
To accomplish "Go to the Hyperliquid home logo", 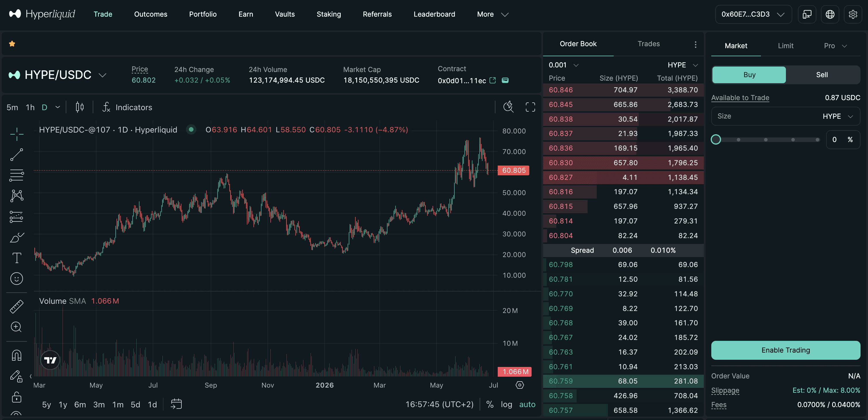I will pos(42,14).
